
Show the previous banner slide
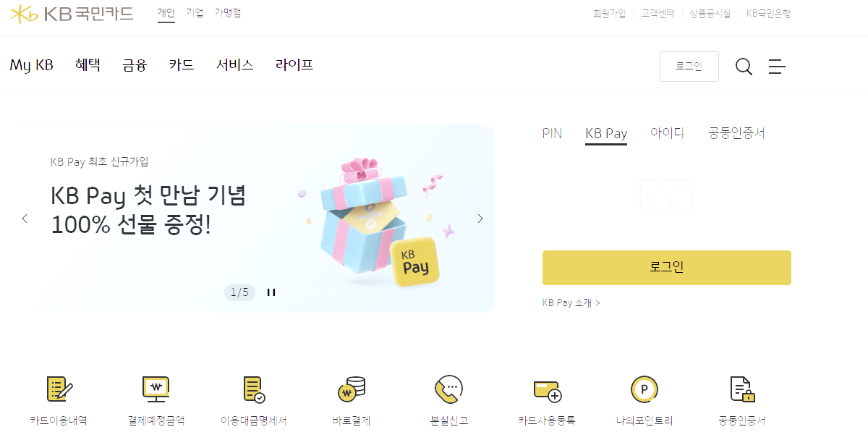pos(25,219)
